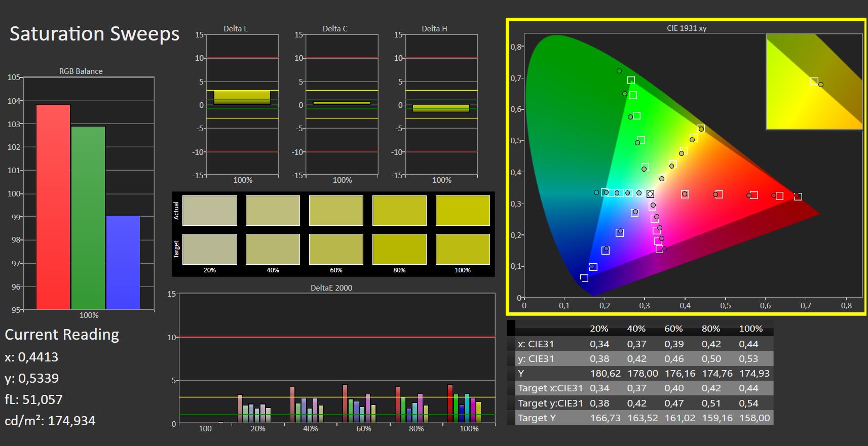This screenshot has width=868, height=446.
Task: Click table cell "166,73"
Action: point(605,418)
